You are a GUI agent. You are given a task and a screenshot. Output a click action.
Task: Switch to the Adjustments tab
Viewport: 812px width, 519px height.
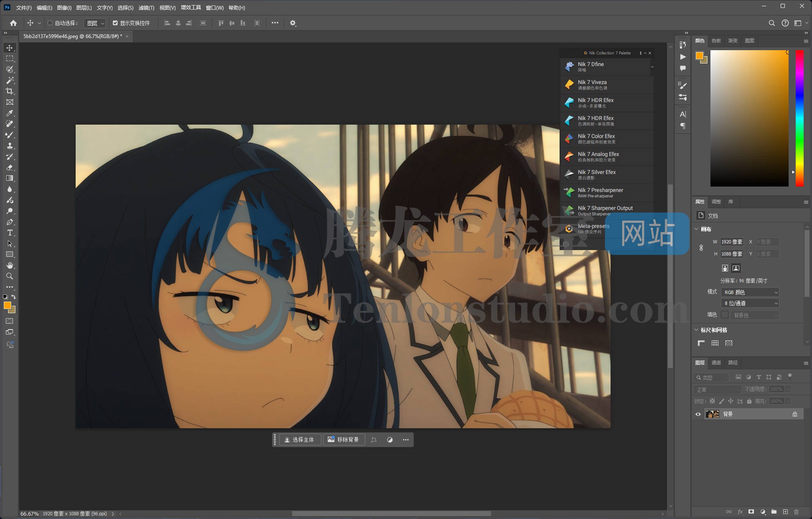click(x=716, y=202)
